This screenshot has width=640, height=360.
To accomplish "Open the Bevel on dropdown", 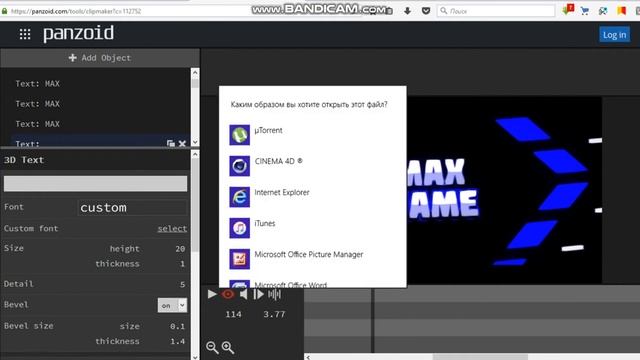I will (x=172, y=305).
